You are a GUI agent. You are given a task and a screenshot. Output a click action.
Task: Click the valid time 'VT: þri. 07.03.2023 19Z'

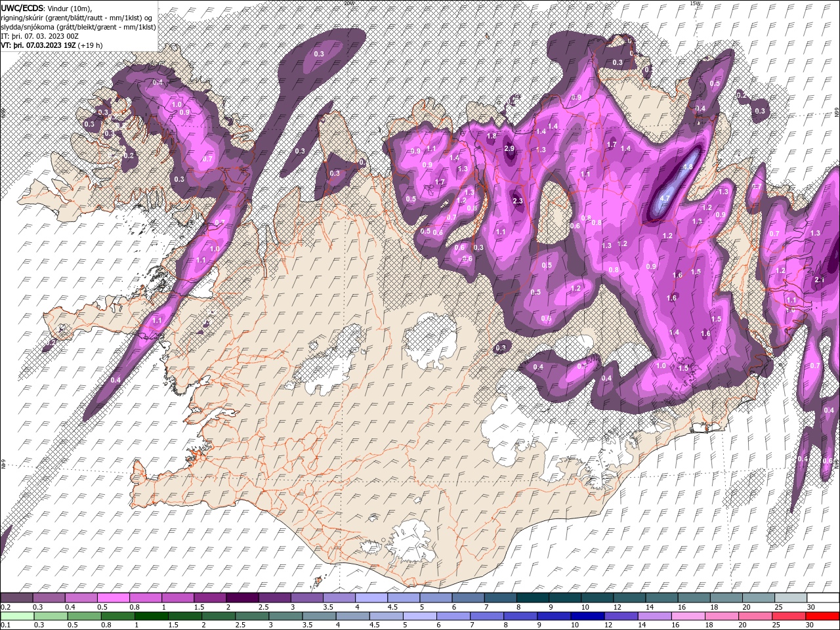(38, 45)
